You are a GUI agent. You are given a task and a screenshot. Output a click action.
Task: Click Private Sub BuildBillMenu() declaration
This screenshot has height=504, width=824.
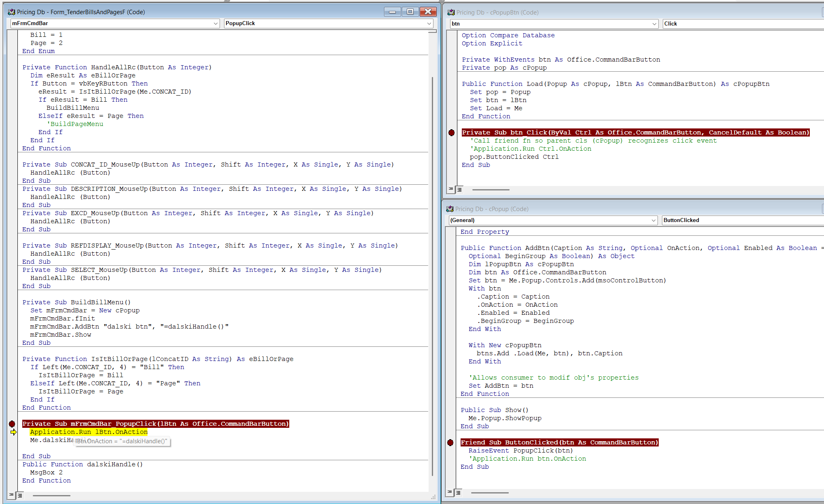pyautogui.click(x=77, y=302)
